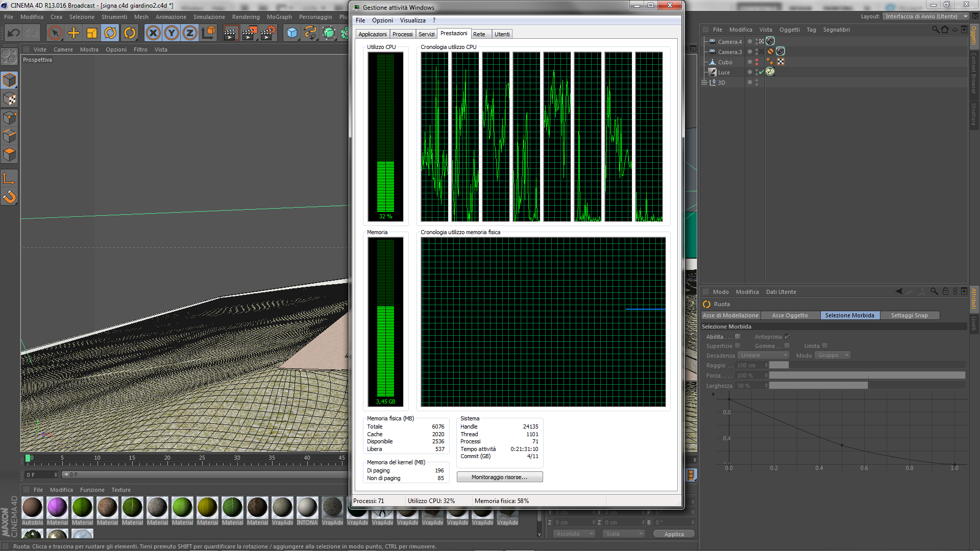Expand the 3D object tree item
This screenshot has height=551, width=980.
(x=704, y=83)
